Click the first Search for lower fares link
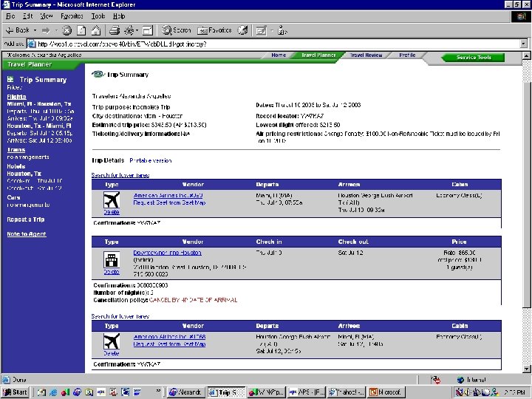The width and height of the screenshot is (532, 399). [x=120, y=175]
